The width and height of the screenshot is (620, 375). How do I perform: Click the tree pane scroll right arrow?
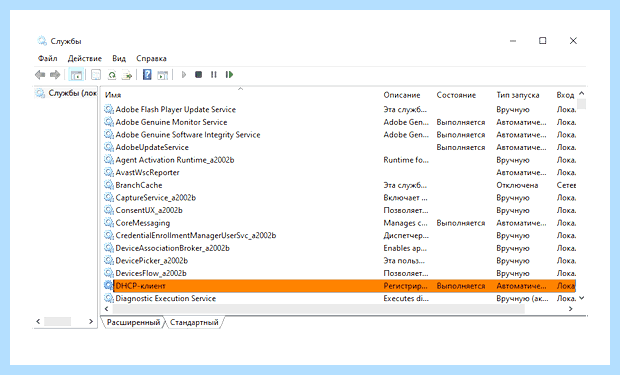tap(91, 321)
